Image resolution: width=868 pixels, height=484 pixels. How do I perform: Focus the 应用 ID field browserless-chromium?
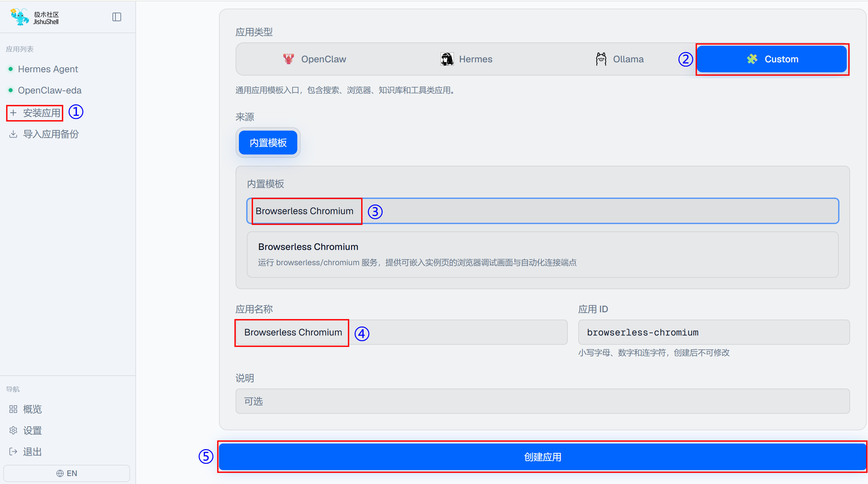[714, 332]
